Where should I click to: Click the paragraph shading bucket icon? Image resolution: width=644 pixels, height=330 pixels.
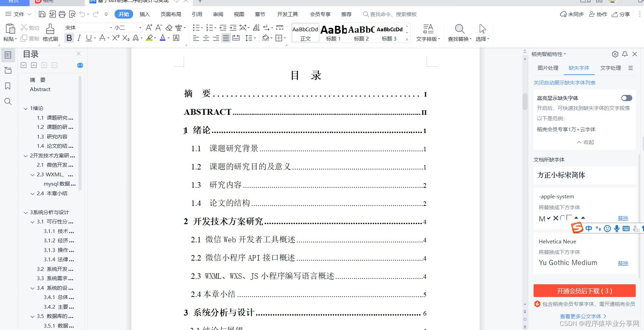pyautogui.click(x=265, y=38)
